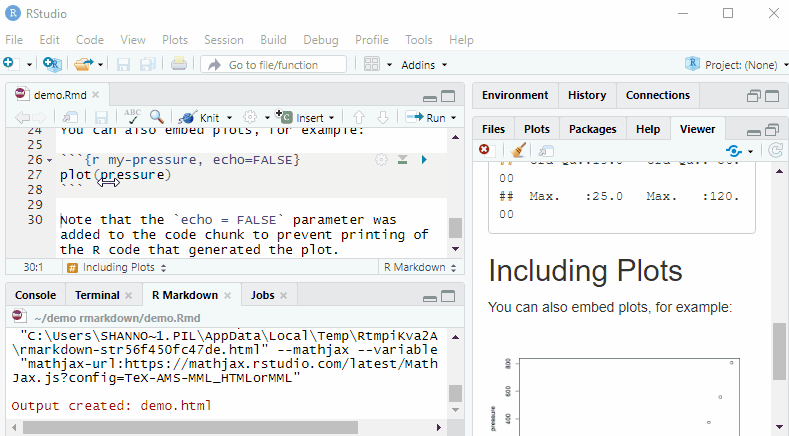The image size is (789, 436).
Task: Expand the Run dropdown arrow
Action: [453, 118]
